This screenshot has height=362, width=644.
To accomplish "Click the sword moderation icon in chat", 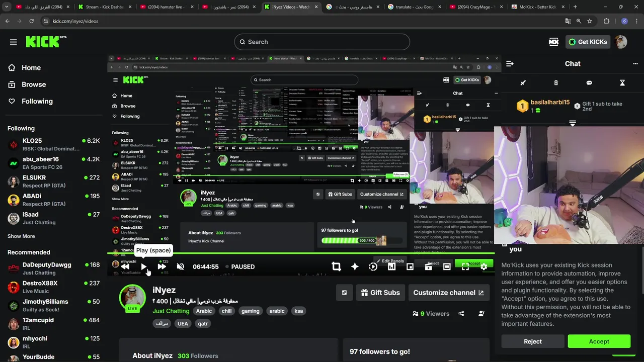I will point(523,83).
